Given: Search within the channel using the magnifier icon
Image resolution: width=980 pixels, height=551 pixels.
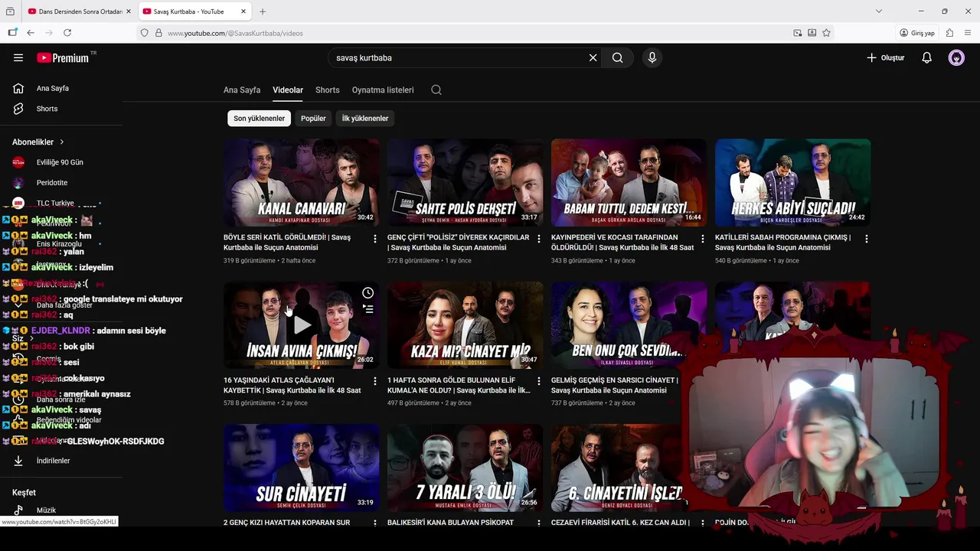Looking at the screenshot, I should click(x=436, y=90).
